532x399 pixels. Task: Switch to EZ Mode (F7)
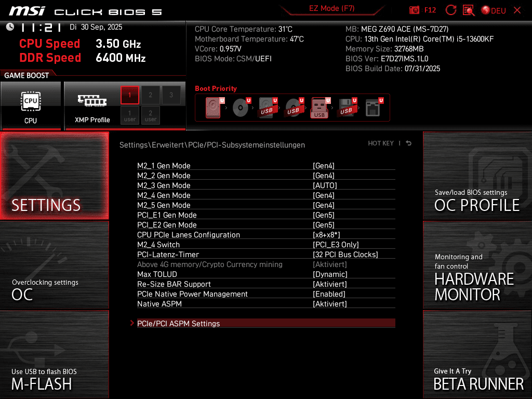pos(331,8)
